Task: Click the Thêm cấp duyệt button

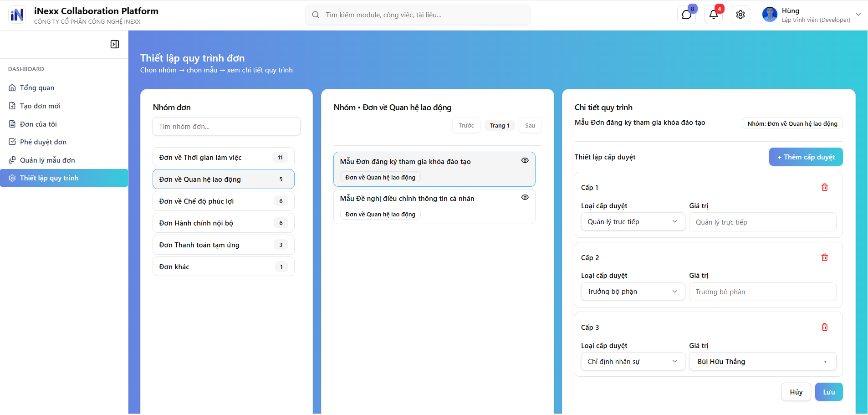Action: pos(806,157)
